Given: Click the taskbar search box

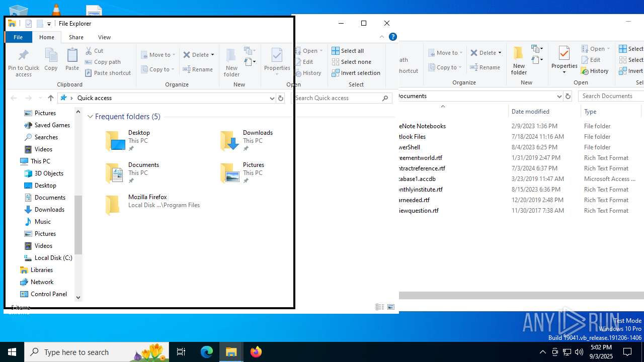Looking at the screenshot, I should tap(96, 352).
